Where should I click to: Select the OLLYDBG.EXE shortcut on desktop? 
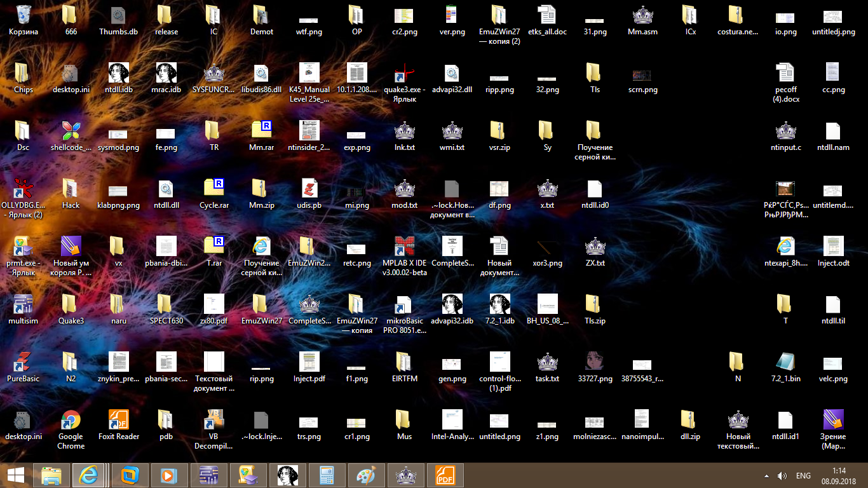(24, 189)
